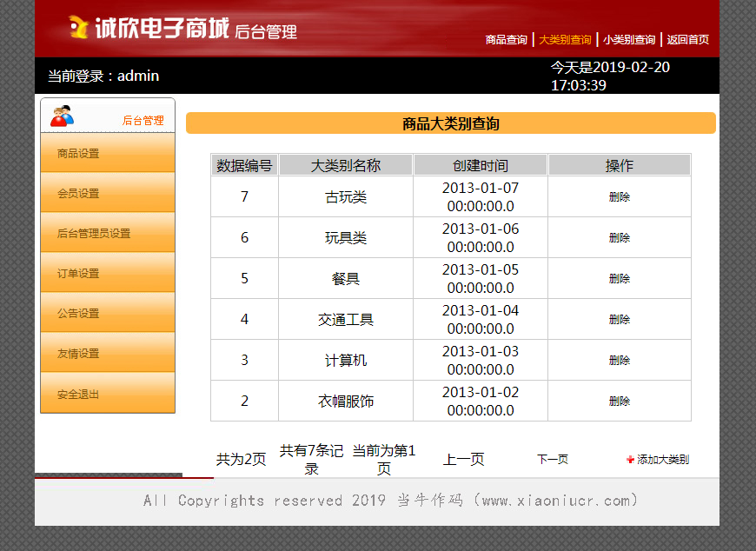Screen dimensions: 756x551
Task: Click the 数据编号 column header
Action: [x=244, y=165]
